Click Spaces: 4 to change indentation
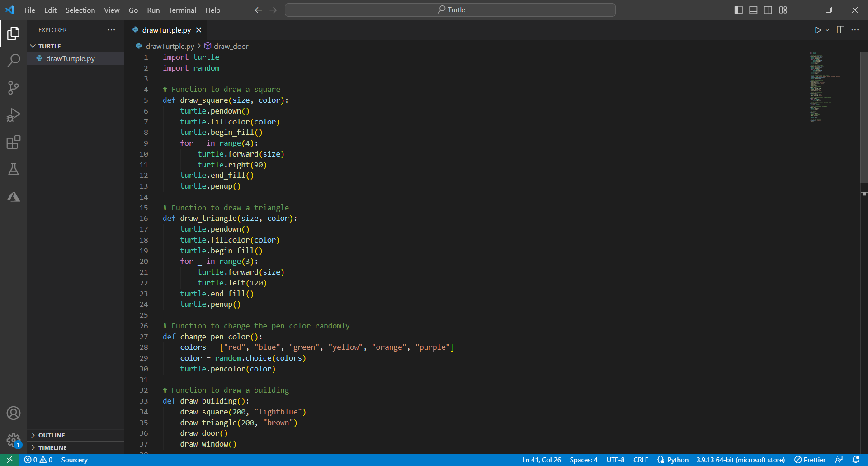 point(583,460)
